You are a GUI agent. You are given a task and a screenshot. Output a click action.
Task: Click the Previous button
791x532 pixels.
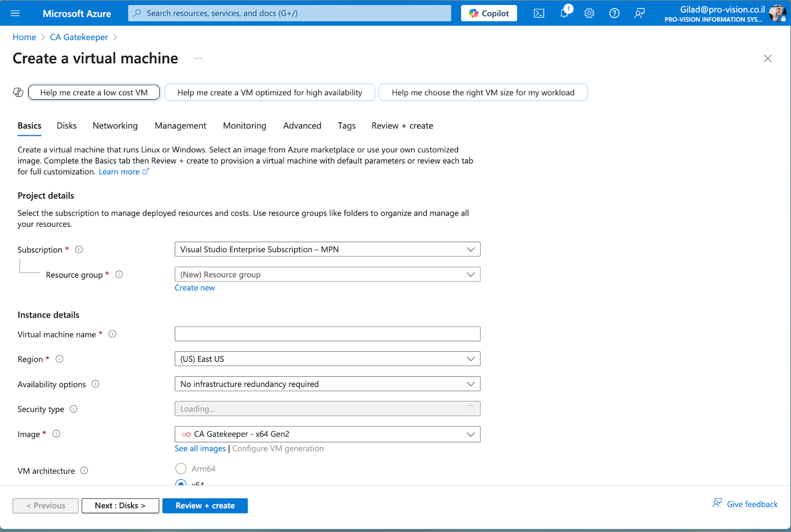45,506
